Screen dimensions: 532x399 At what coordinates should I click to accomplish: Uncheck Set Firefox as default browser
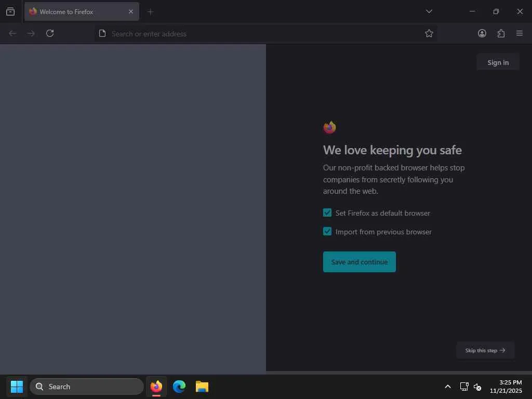327,212
